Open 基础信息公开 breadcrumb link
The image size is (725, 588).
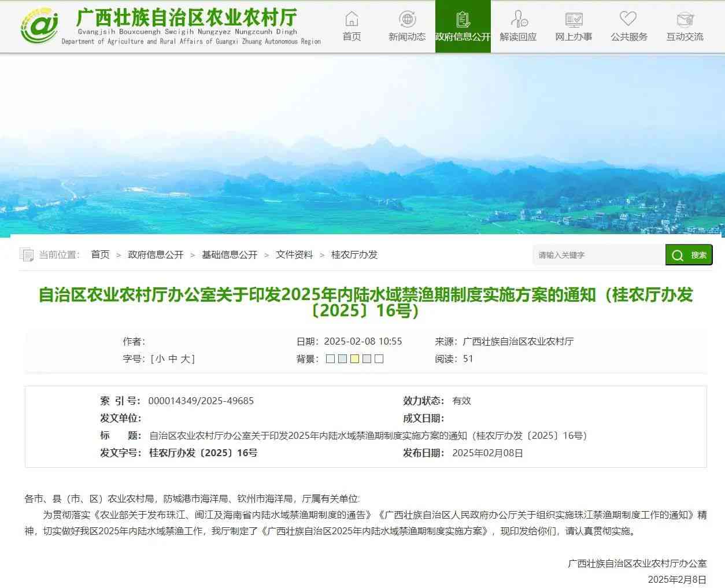pos(230,255)
